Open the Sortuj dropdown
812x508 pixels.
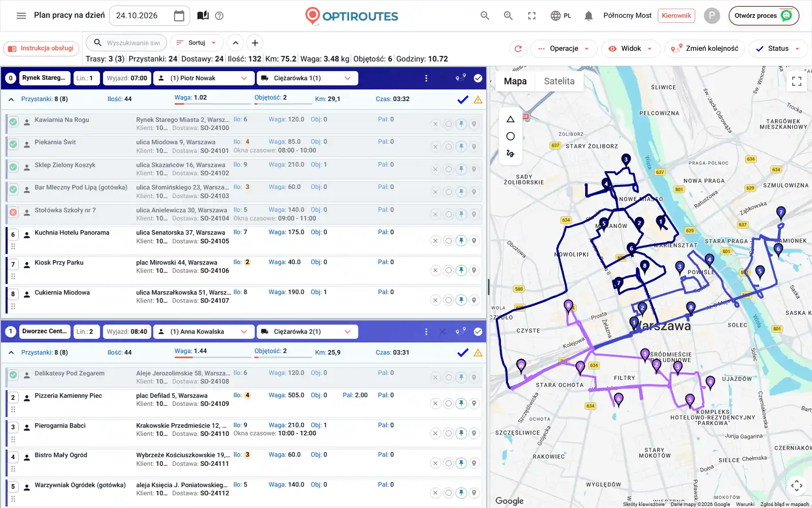[x=196, y=43]
